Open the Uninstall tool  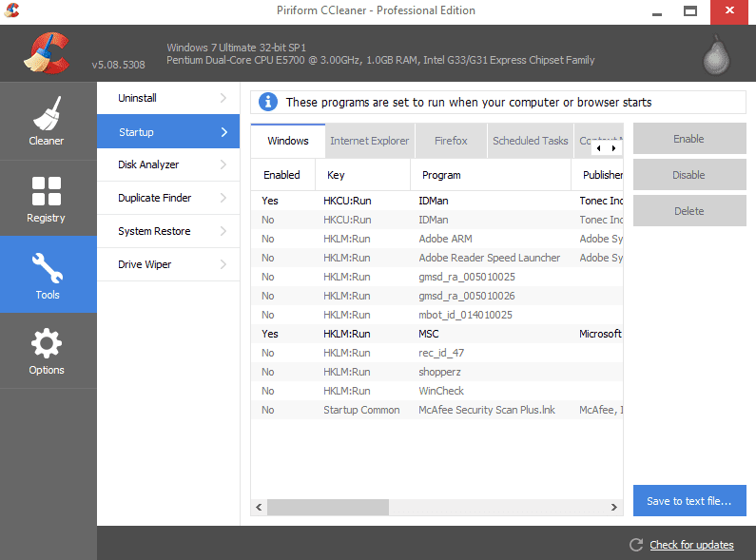(x=168, y=98)
